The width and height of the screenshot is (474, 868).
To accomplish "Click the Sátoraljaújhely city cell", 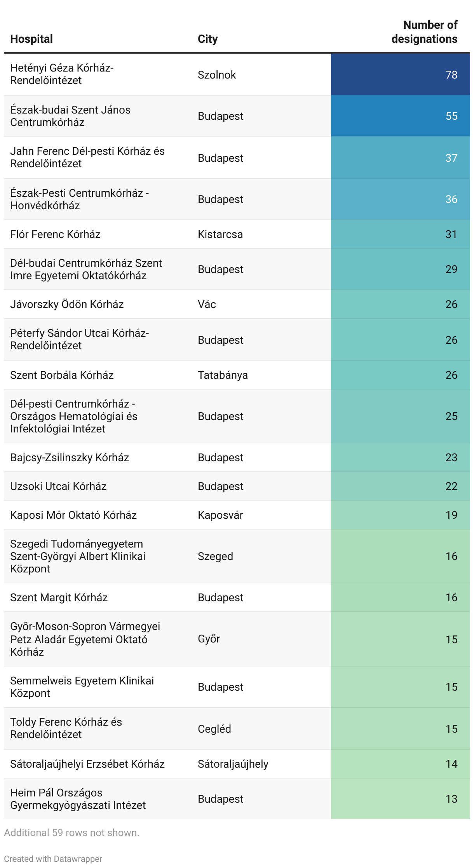I will (x=233, y=764).
